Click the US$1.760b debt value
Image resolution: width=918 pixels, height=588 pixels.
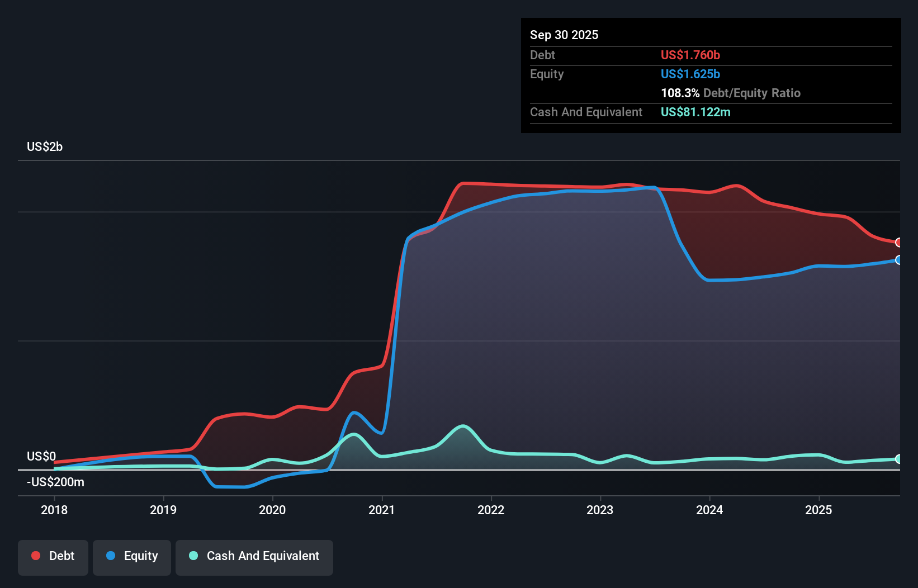pos(690,55)
